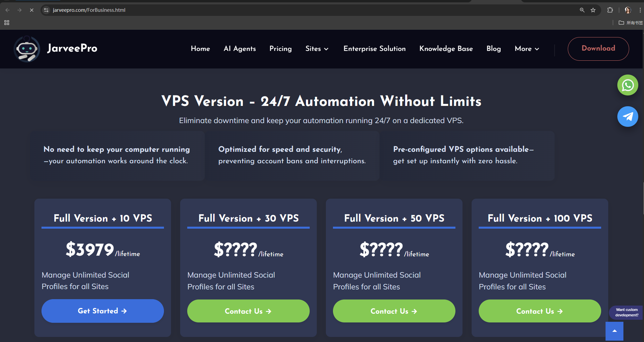Viewport: 644px width, 342px height.
Task: Stop page loading with X button
Action: coord(32,10)
